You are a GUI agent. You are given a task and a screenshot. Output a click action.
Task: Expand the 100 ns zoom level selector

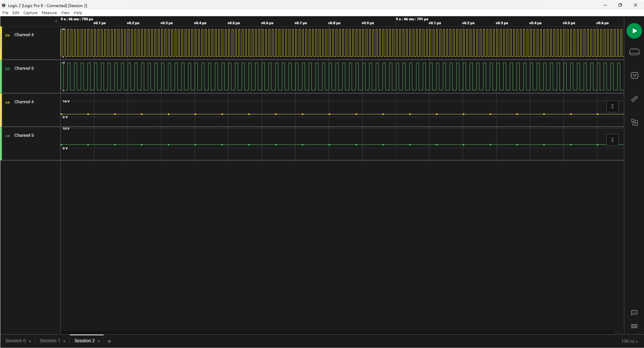pyautogui.click(x=629, y=341)
